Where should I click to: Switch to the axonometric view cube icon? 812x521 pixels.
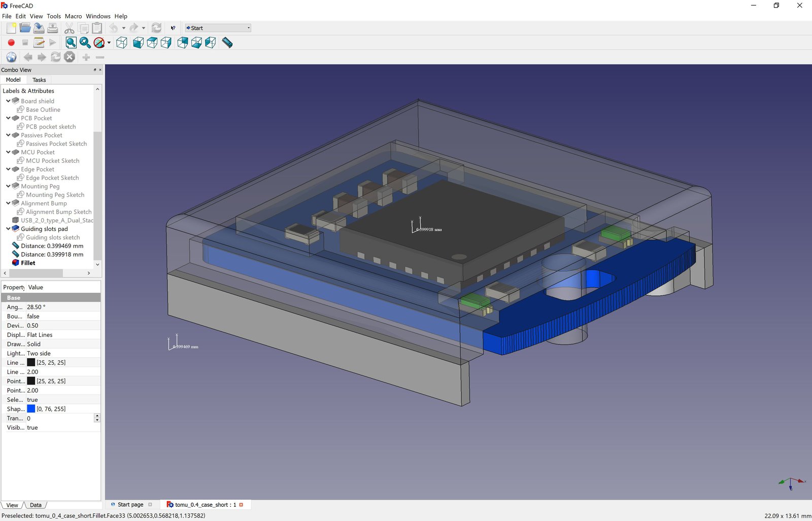click(122, 43)
